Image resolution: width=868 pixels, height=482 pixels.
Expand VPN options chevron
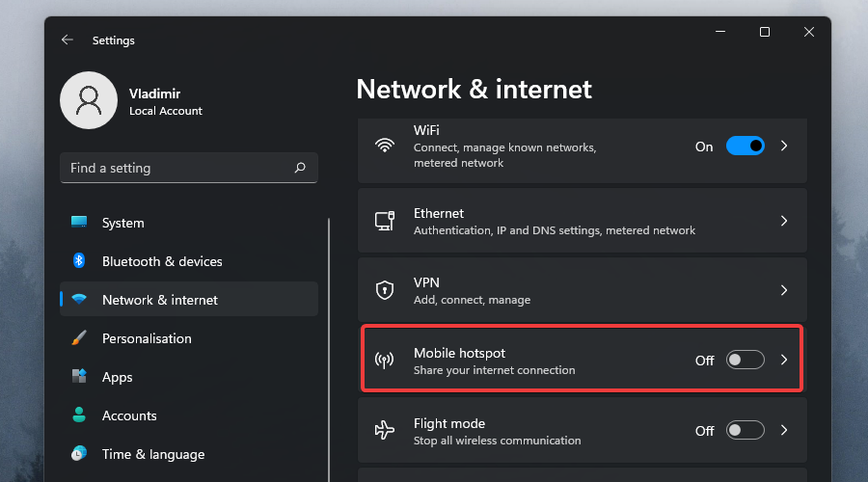pyautogui.click(x=784, y=290)
